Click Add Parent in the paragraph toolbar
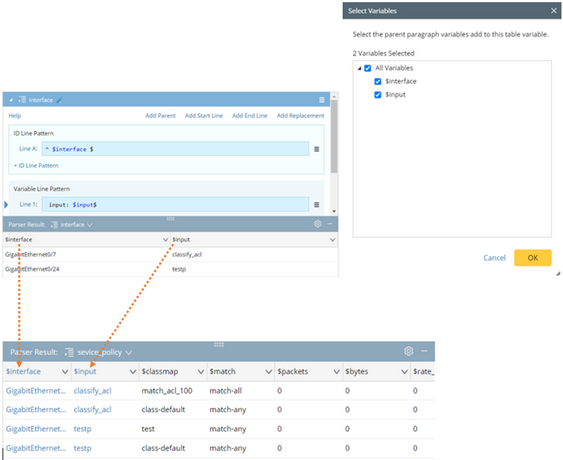 (160, 116)
